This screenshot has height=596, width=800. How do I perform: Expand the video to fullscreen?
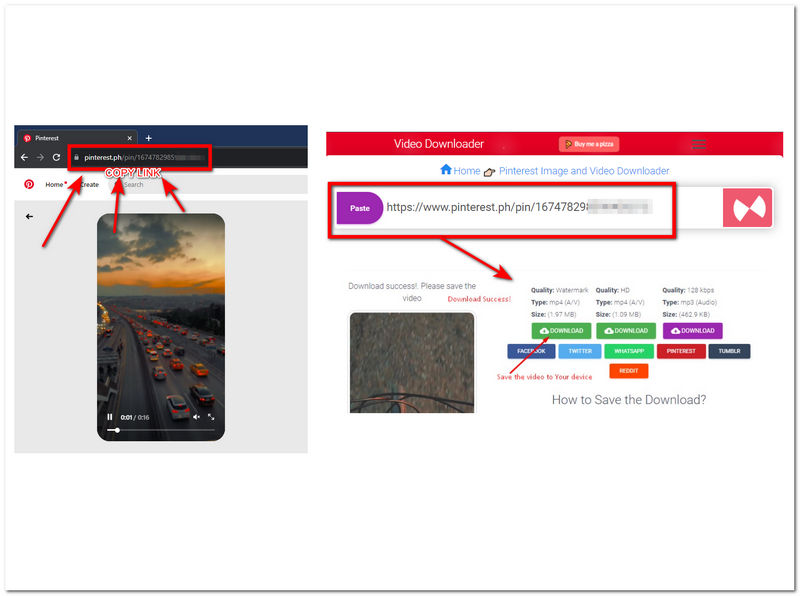click(x=212, y=417)
